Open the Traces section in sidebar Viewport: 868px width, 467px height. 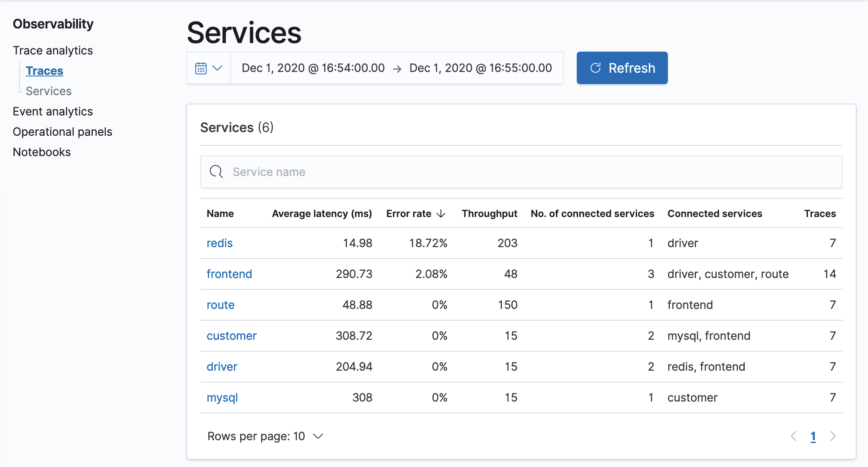[x=44, y=71]
